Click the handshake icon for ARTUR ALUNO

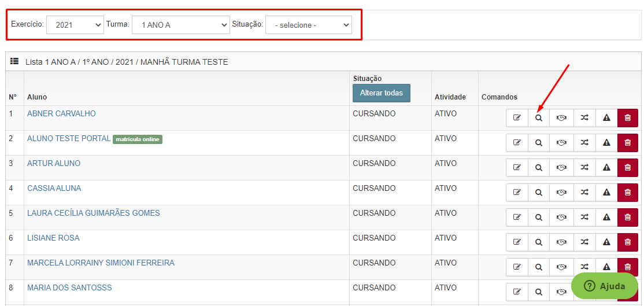pyautogui.click(x=561, y=168)
